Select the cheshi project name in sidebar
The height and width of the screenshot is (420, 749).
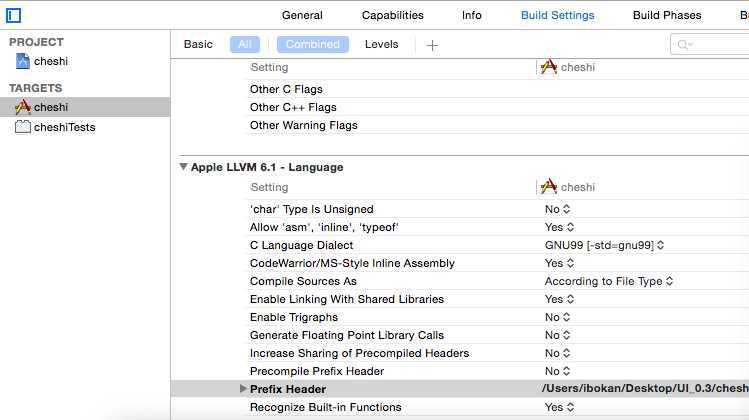click(51, 61)
